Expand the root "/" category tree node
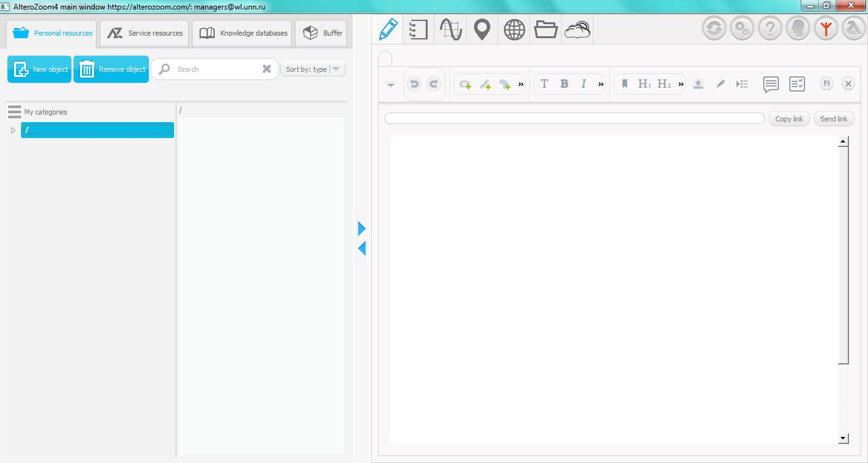 tap(13, 130)
